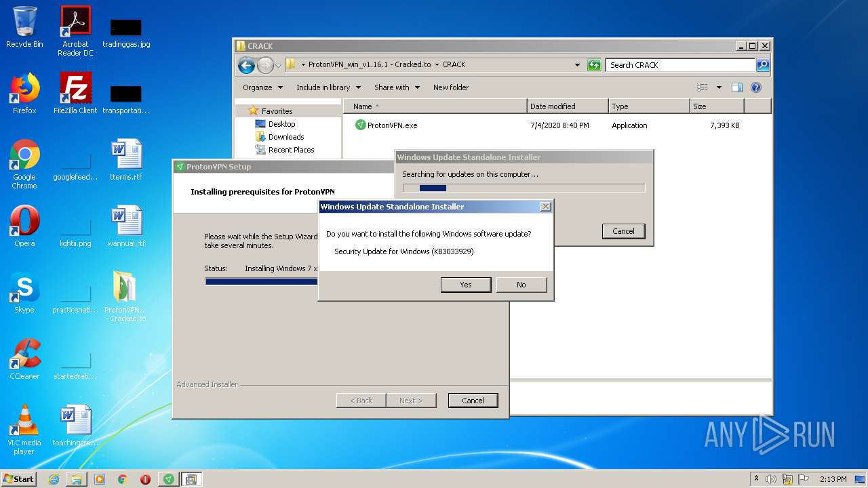Open the view options dropdown arrow

(719, 87)
